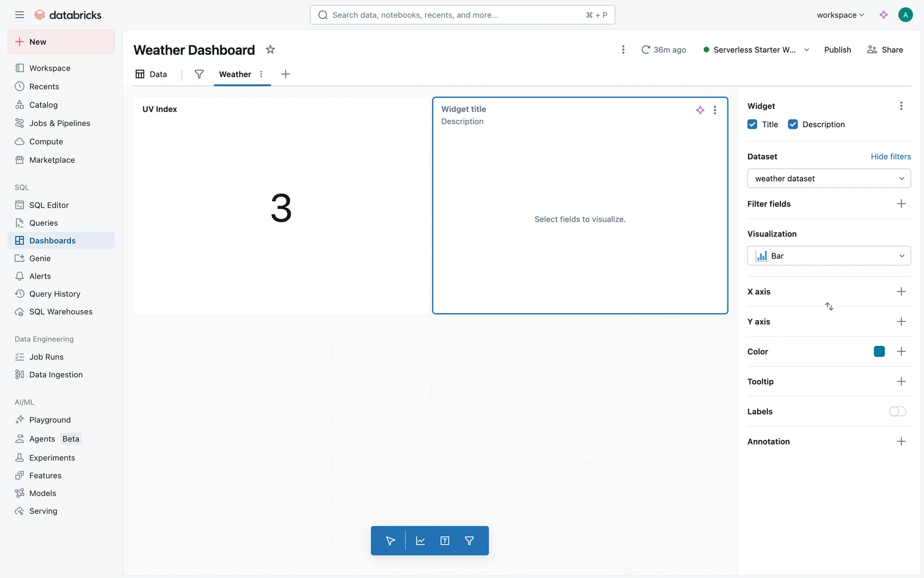Open SQL Editor in the sidebar
This screenshot has width=924, height=578.
[49, 205]
